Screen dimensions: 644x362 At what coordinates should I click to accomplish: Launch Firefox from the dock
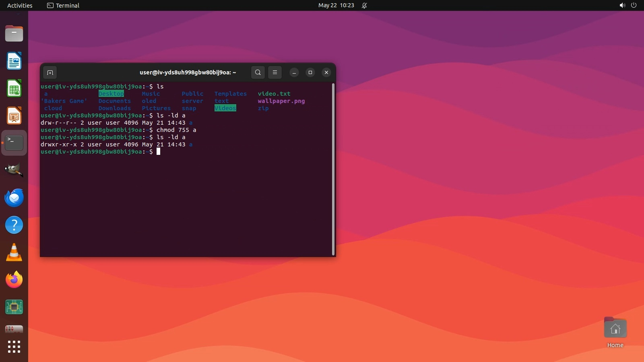[14, 280]
